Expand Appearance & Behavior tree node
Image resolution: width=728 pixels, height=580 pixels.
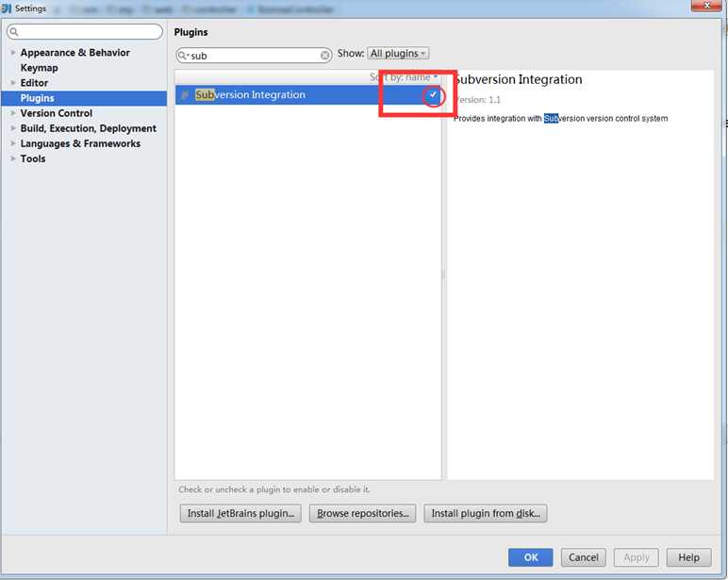pos(13,53)
